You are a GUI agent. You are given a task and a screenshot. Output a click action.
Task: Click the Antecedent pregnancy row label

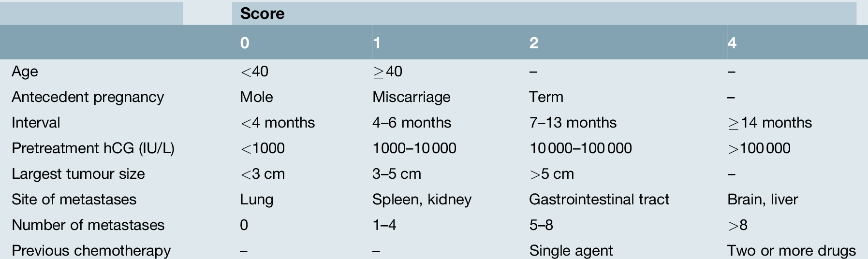(x=88, y=97)
